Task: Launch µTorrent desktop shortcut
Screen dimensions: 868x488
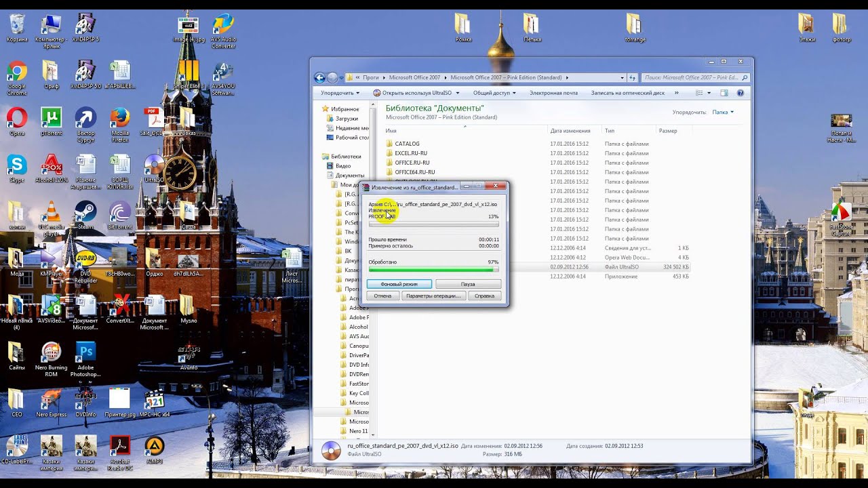Action: [x=52, y=122]
